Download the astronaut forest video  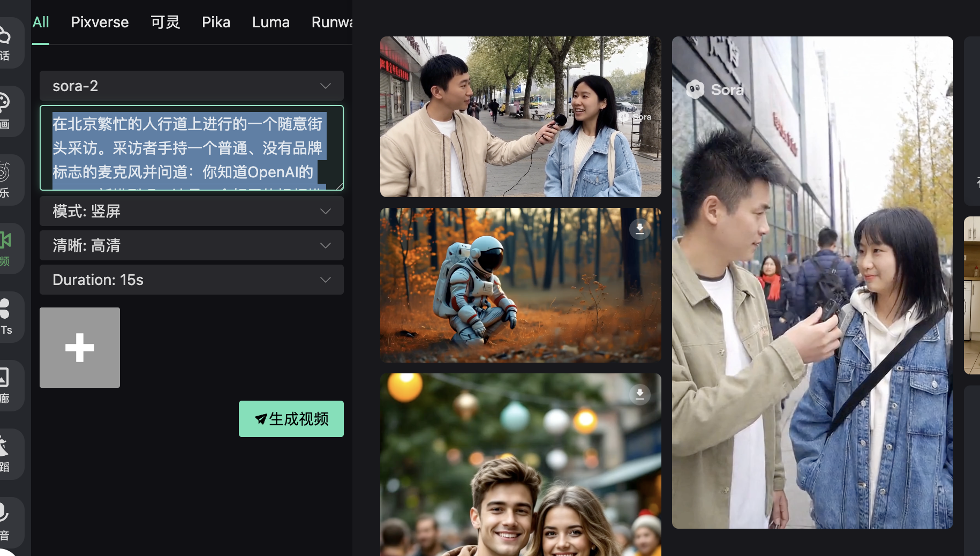click(x=639, y=229)
